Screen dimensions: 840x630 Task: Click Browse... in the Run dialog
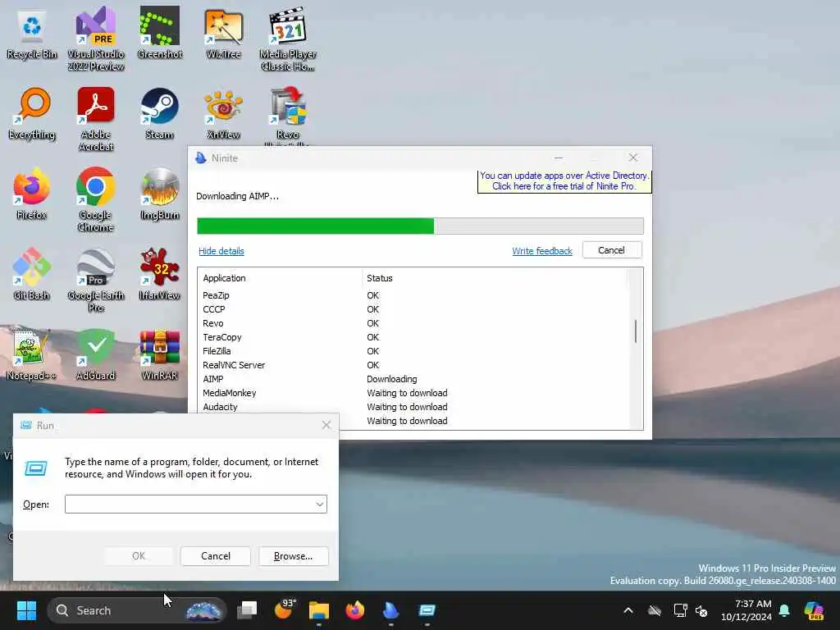[293, 556]
